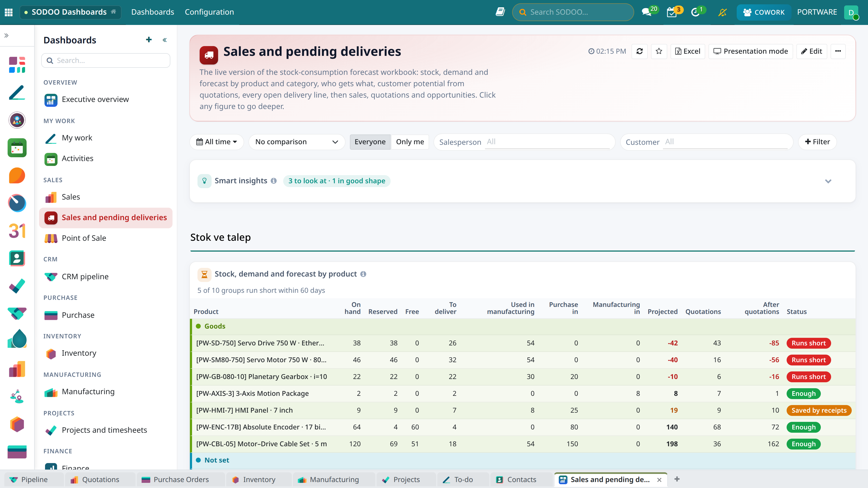Click the info icon next to Smart insights

pyautogui.click(x=274, y=181)
